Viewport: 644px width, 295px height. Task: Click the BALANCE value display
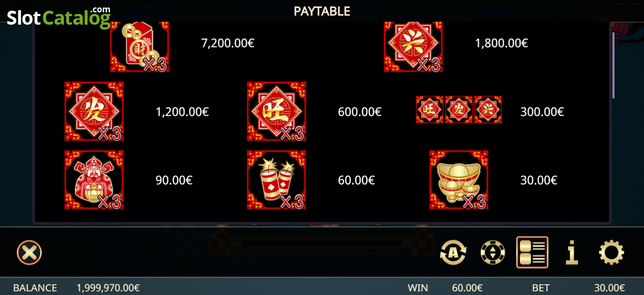click(x=108, y=288)
